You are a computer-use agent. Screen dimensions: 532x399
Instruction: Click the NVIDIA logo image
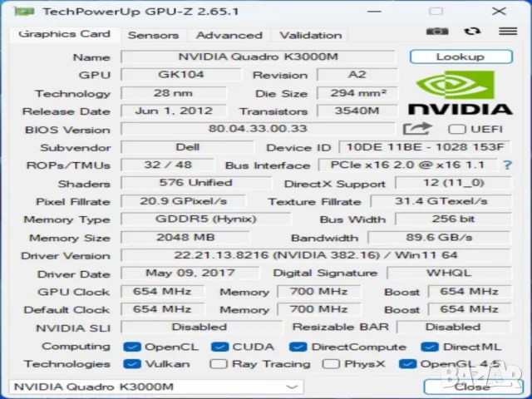(x=461, y=92)
